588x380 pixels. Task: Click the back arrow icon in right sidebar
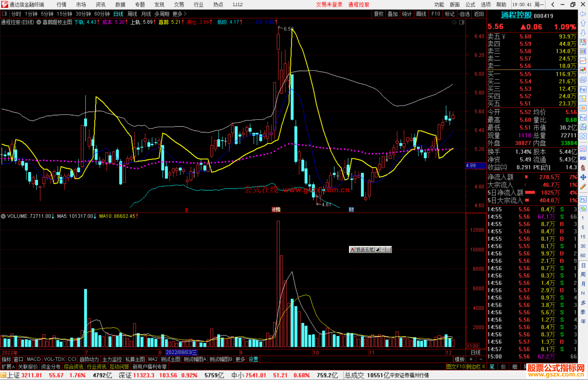pyautogui.click(x=583, y=14)
